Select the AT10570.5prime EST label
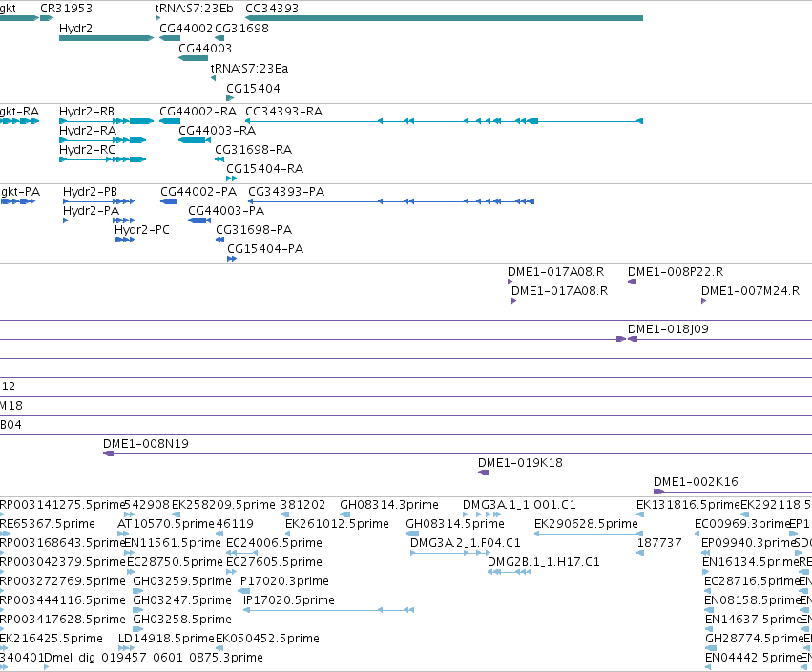Screen dimensions: 812x672 [x=166, y=524]
